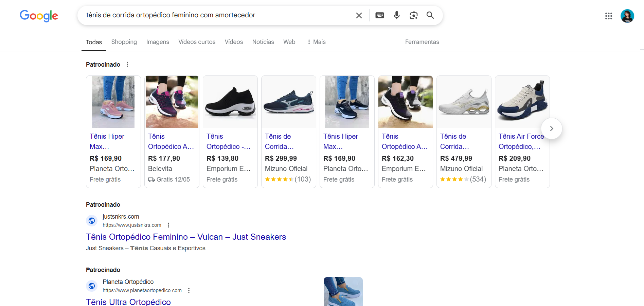644x306 pixels.
Task: Open the navy Tênis Hiper Max product image
Action: 347,102
